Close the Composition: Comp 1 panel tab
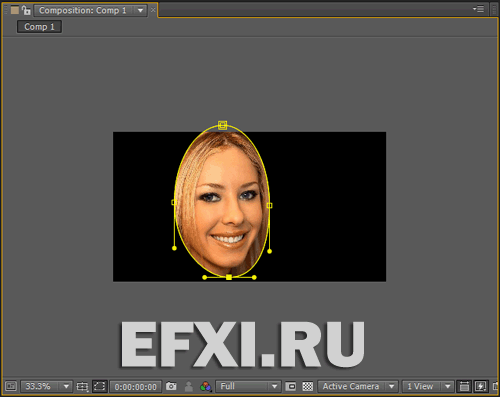This screenshot has height=397, width=500. (153, 10)
